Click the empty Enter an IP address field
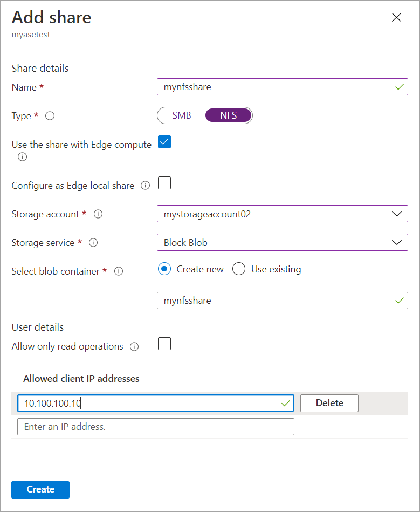The image size is (420, 512). 156,427
